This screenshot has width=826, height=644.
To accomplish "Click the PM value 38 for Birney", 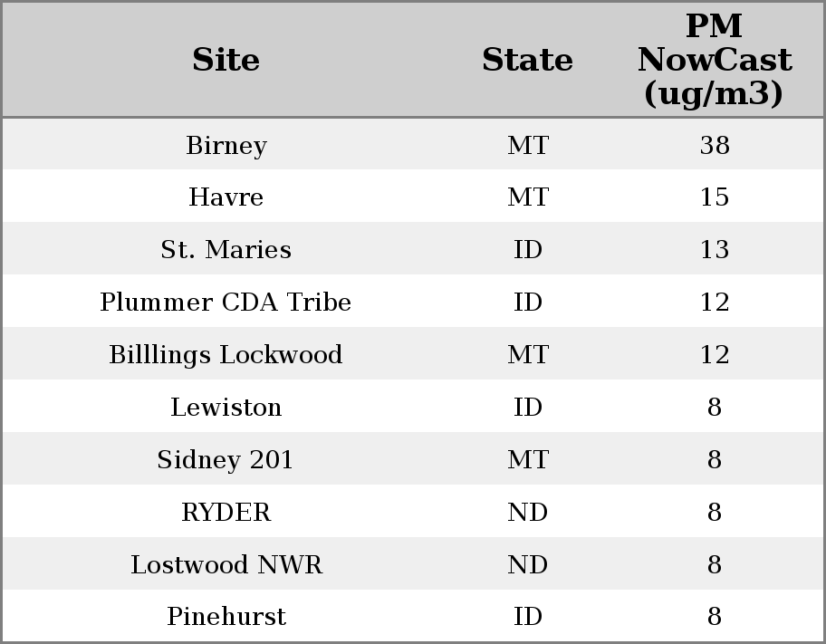I will [x=715, y=146].
